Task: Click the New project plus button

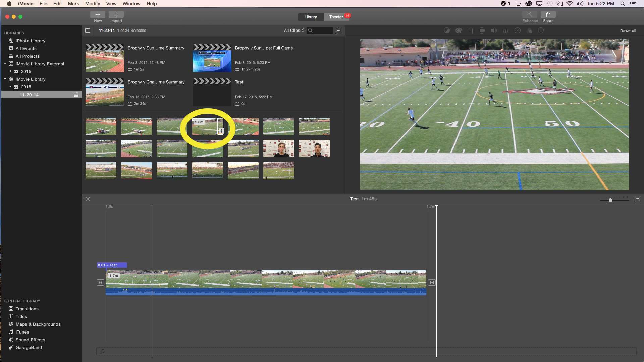Action: click(98, 14)
